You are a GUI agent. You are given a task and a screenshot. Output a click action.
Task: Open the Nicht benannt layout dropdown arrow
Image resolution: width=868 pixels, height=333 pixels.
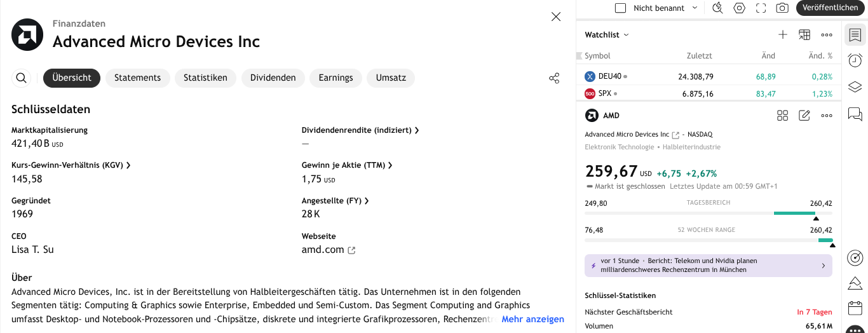(x=695, y=8)
